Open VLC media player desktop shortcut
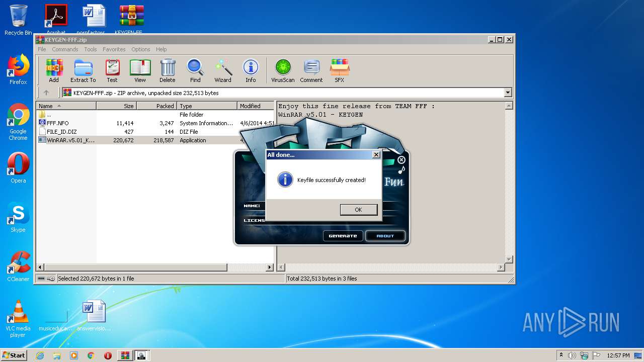Screen dimensions: 644x362 [x=18, y=319]
